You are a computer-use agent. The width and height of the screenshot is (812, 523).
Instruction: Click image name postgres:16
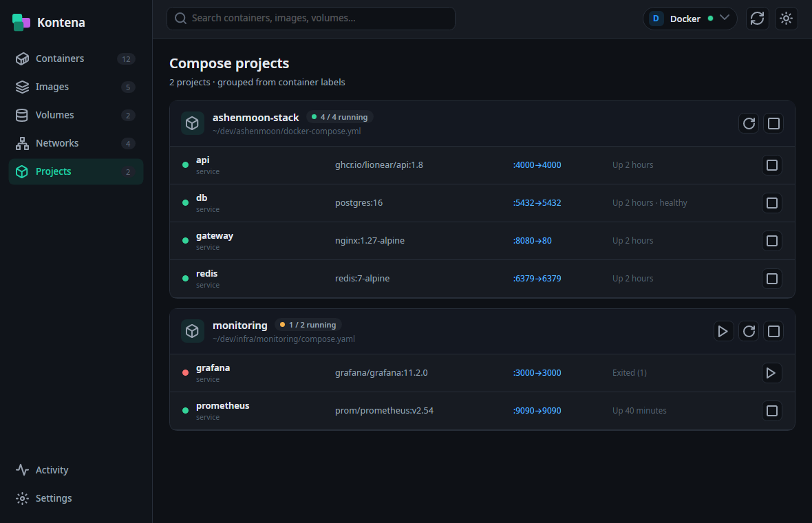click(359, 202)
